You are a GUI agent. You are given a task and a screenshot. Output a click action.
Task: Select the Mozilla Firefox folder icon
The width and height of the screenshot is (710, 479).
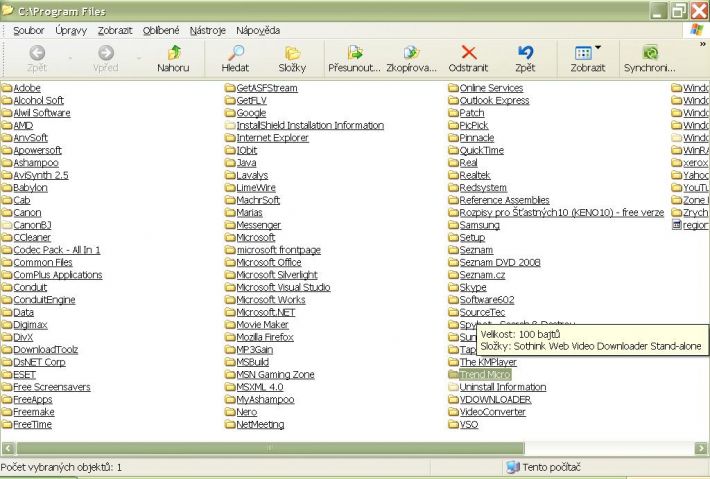230,337
